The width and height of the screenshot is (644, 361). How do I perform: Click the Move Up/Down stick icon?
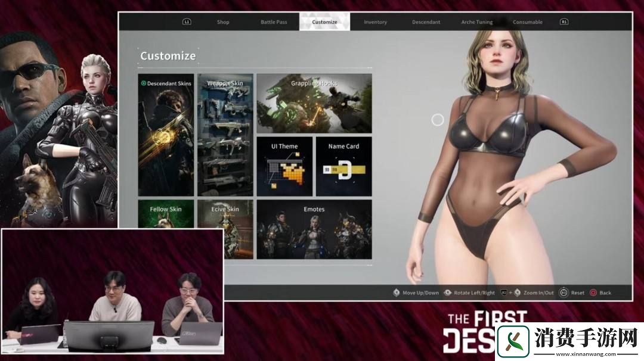tap(397, 293)
